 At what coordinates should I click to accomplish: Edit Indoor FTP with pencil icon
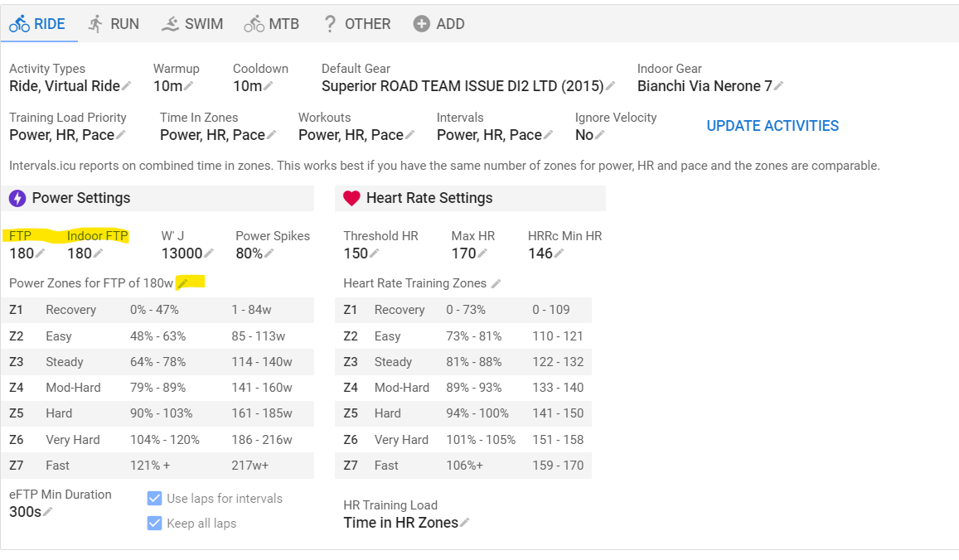click(99, 253)
